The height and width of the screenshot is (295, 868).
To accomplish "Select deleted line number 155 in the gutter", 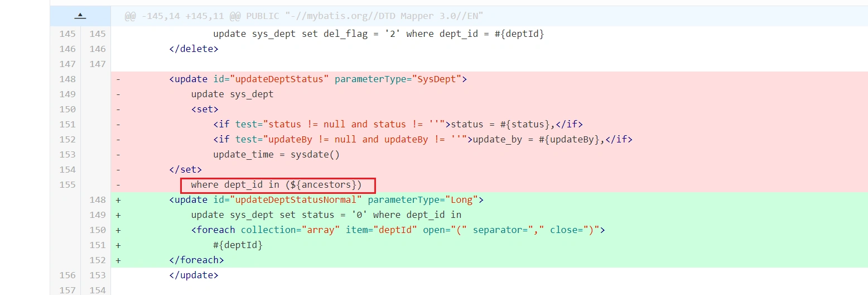I will 67,185.
